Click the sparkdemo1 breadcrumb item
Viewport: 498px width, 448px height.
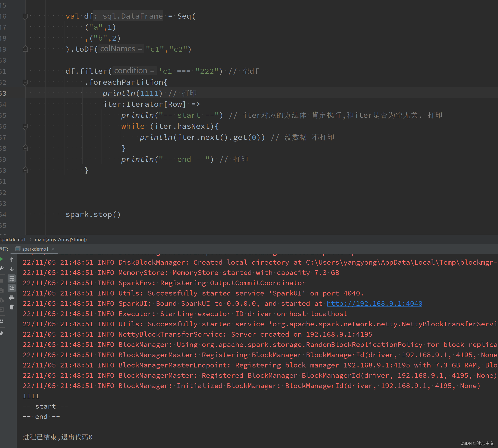[13, 239]
